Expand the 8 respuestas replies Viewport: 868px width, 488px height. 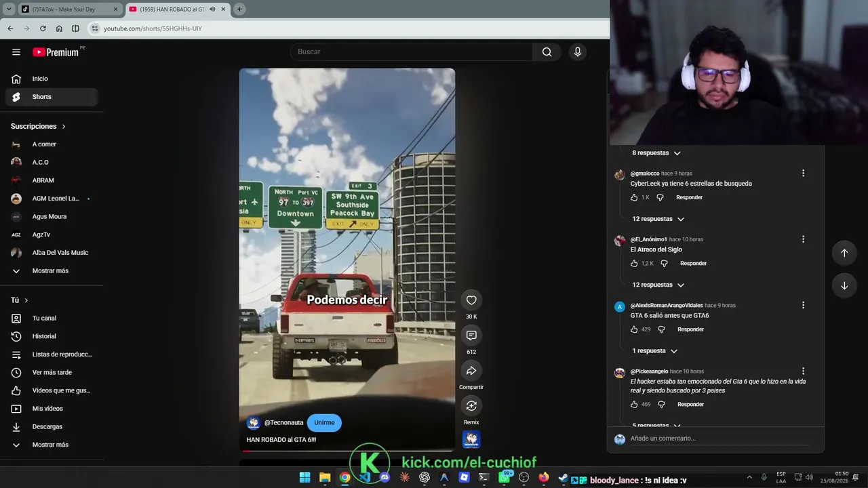656,153
